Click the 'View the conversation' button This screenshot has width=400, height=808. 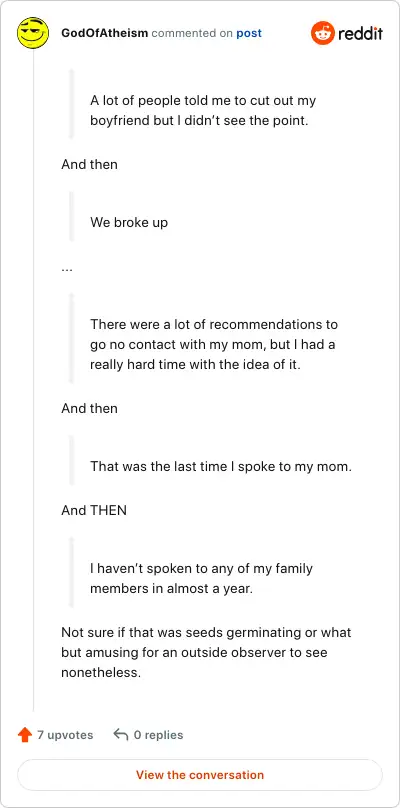(x=200, y=775)
